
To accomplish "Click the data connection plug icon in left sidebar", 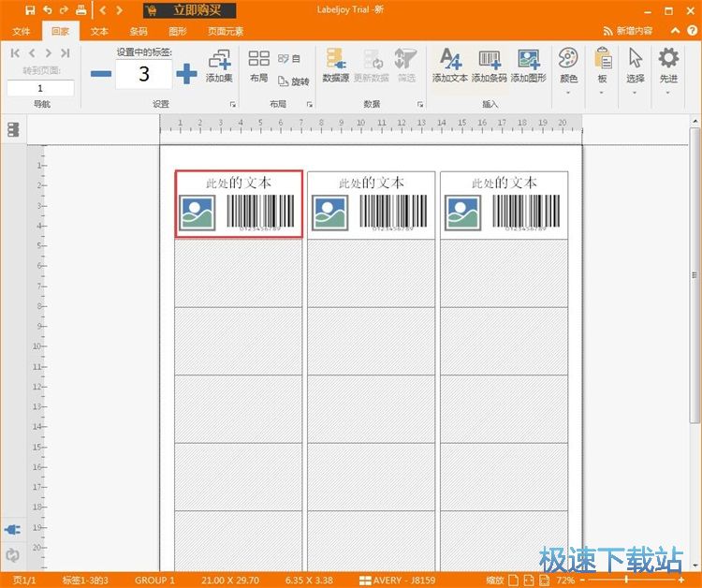I will tap(12, 530).
